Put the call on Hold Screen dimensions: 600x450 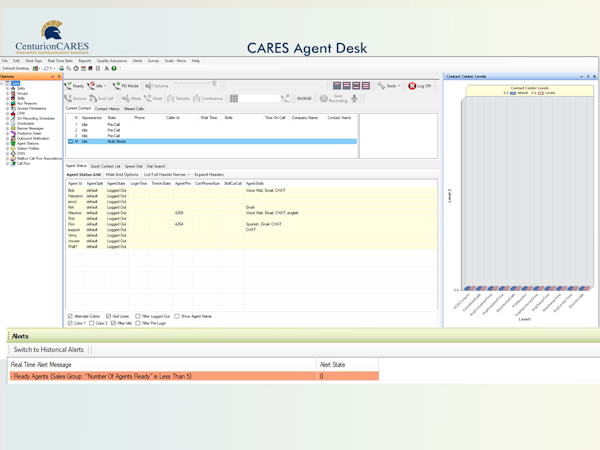(152, 98)
